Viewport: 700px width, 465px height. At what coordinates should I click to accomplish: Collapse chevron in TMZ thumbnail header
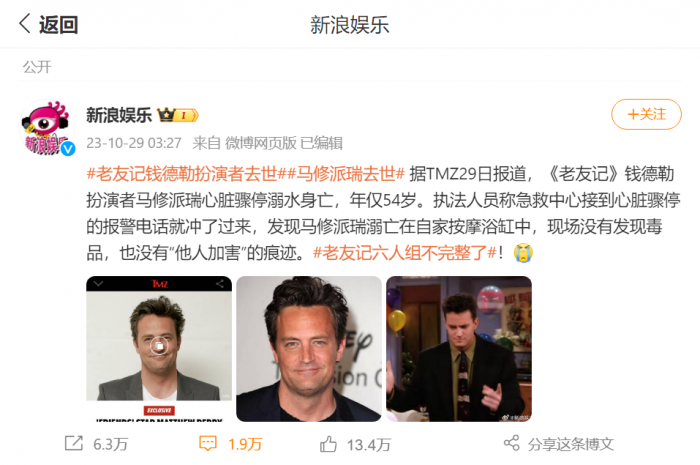coord(98,283)
